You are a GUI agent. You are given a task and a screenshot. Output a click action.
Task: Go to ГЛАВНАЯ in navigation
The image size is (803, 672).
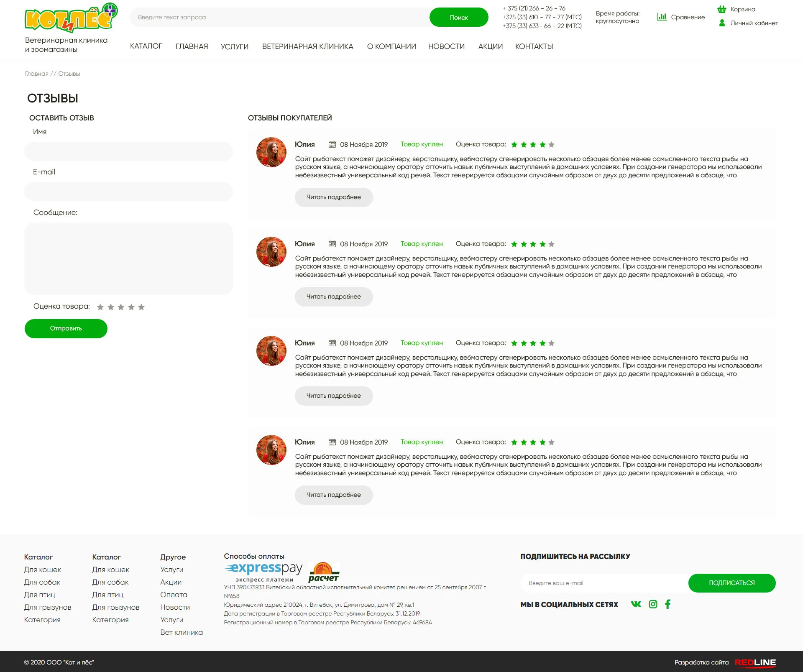[x=192, y=46]
